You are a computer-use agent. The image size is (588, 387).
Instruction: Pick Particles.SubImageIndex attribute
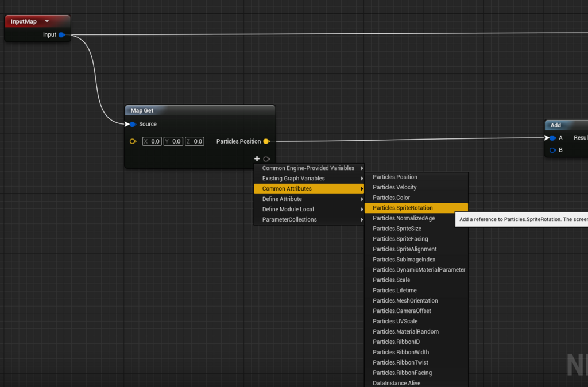point(416,260)
